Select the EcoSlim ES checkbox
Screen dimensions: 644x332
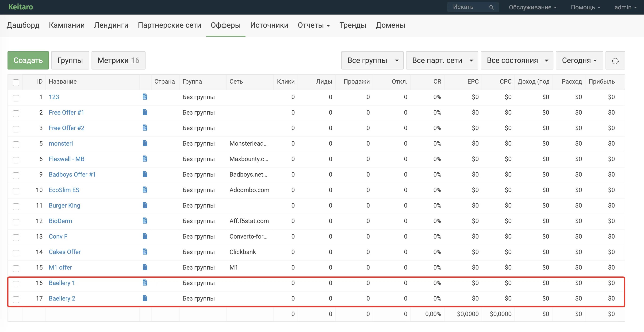[x=16, y=191]
